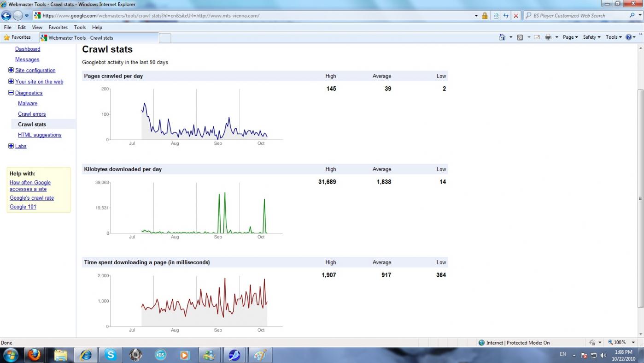Click the security lock icon

tap(485, 16)
